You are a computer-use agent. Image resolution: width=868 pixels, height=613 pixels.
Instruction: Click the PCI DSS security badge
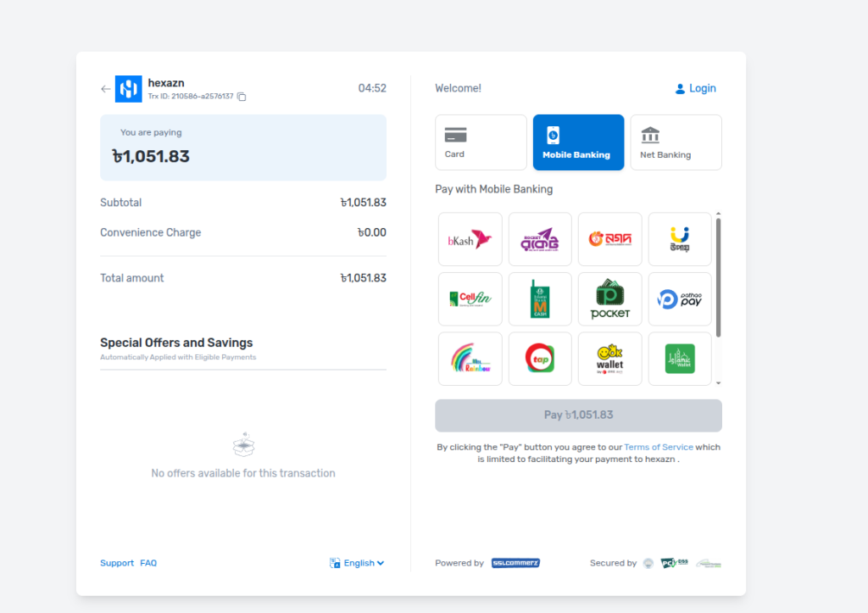674,563
